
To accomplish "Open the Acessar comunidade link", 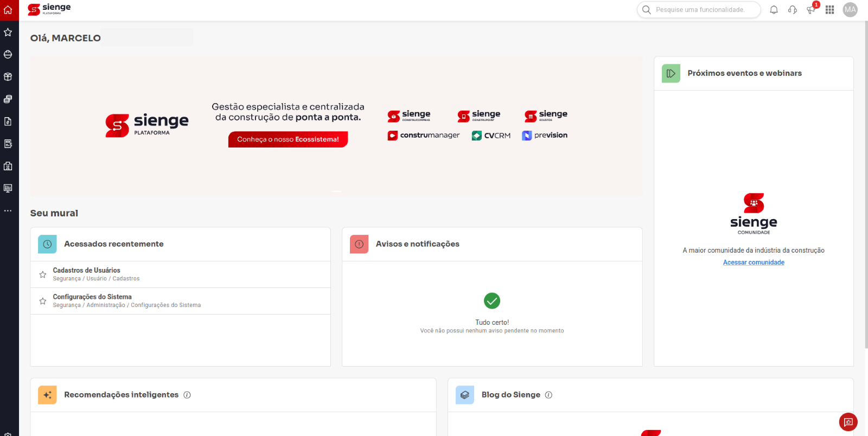I will click(754, 262).
